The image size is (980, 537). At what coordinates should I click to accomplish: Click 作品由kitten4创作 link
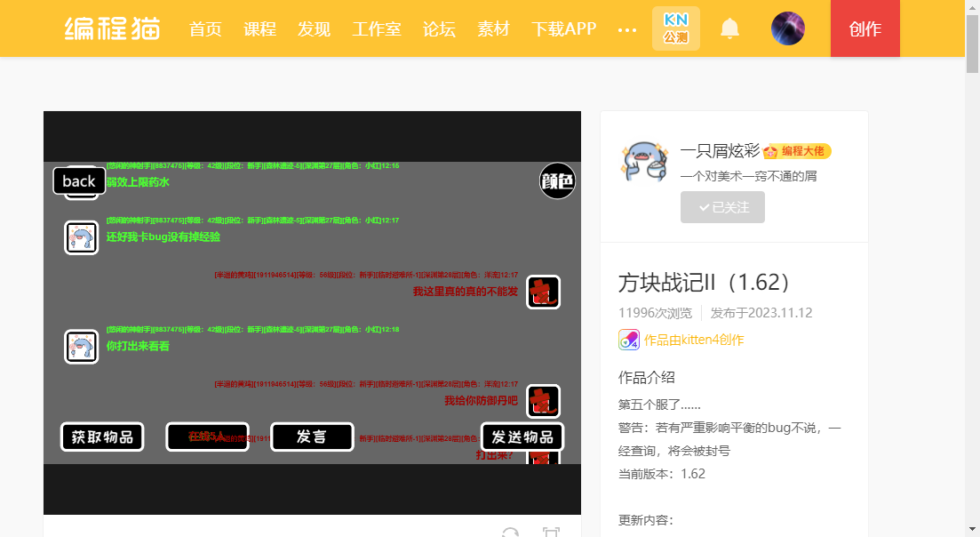tap(694, 341)
